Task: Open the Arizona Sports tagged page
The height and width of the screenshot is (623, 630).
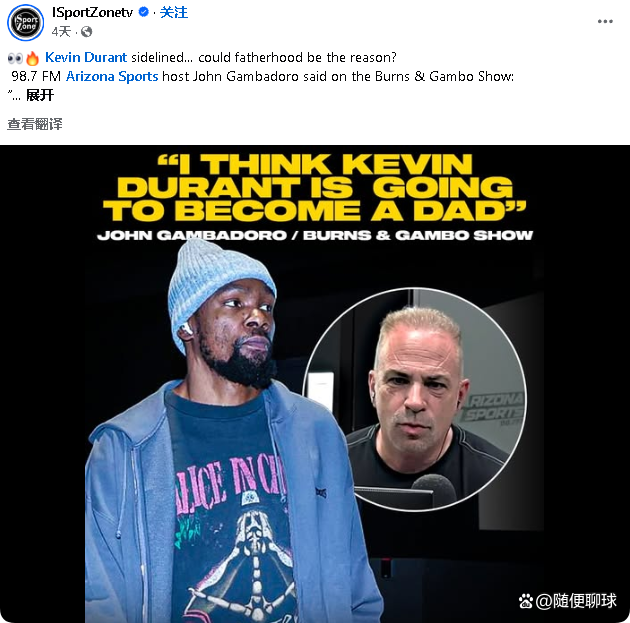Action: click(x=112, y=76)
